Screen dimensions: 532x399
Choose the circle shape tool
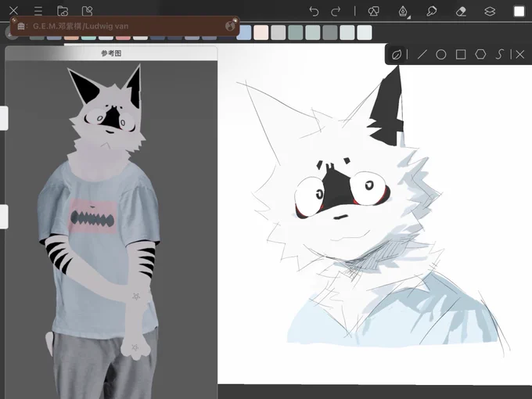click(x=441, y=54)
